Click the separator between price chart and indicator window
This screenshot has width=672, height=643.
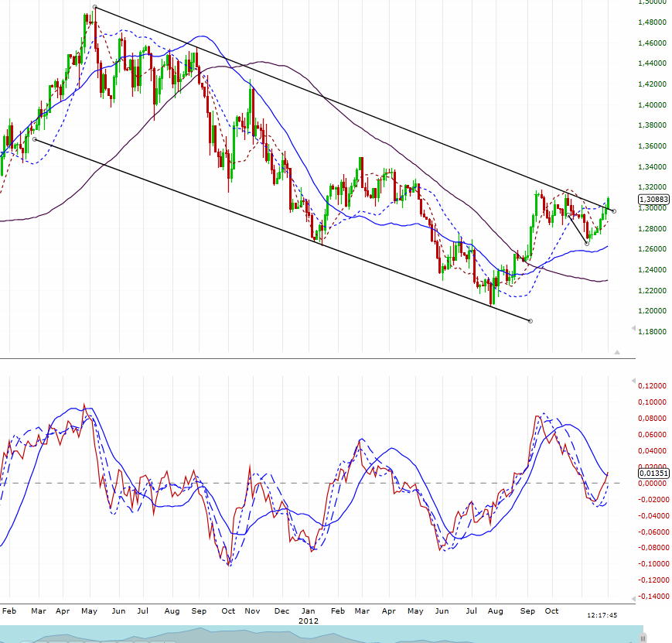click(x=309, y=358)
